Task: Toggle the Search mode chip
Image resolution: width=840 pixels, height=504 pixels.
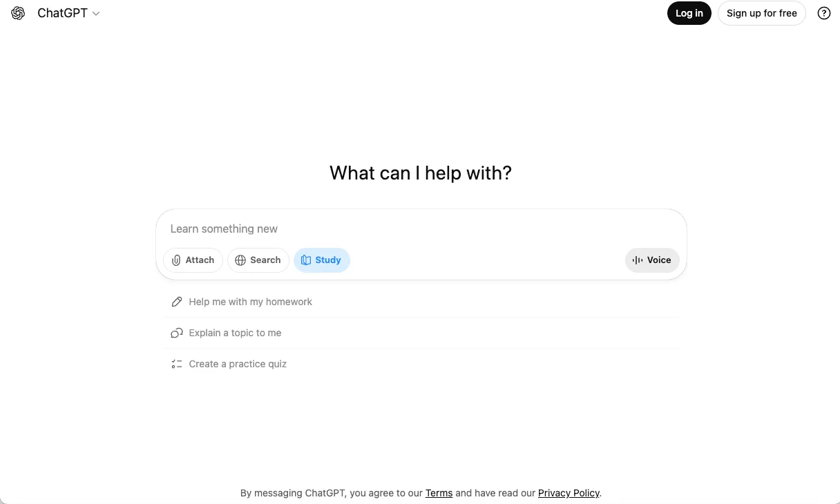Action: (x=258, y=260)
